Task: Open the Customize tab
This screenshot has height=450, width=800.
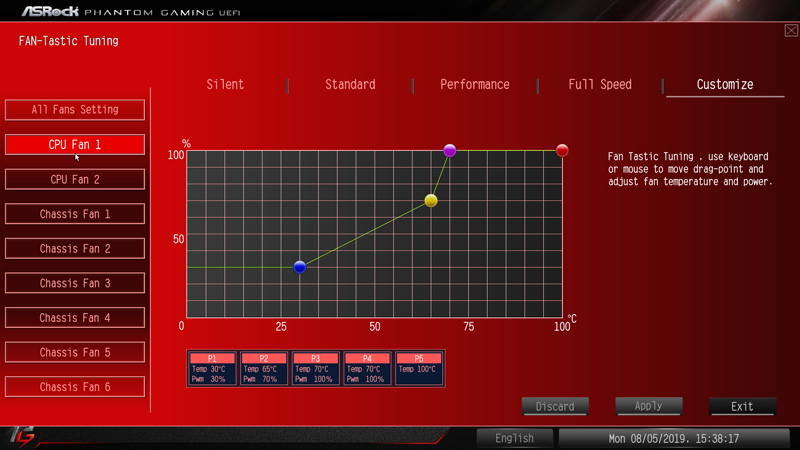Action: point(725,84)
